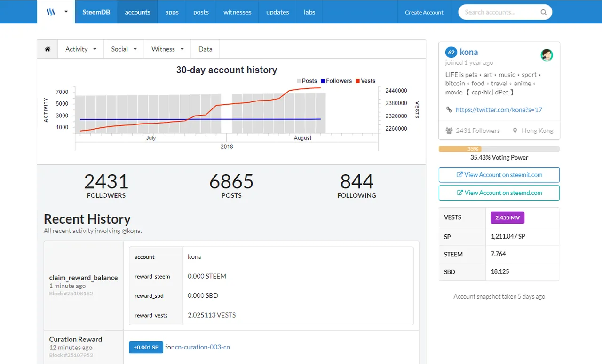This screenshot has height=364, width=602.
Task: Open the updates navigation tab
Action: [277, 12]
